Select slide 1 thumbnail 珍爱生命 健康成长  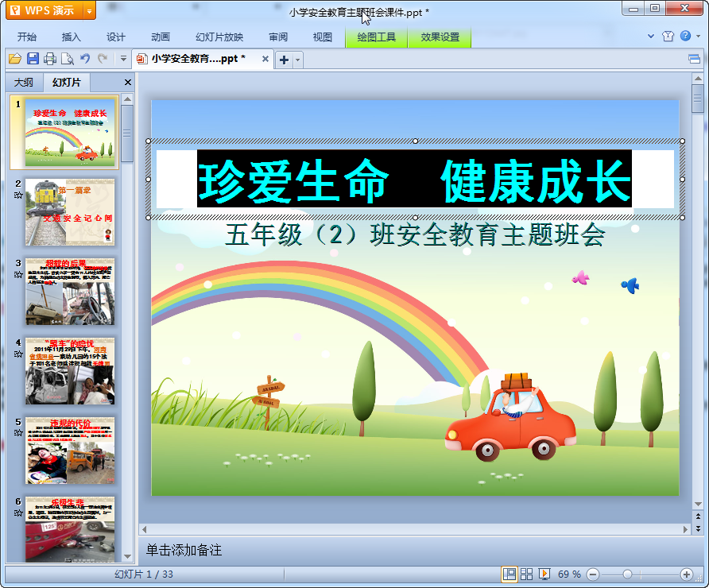(x=70, y=133)
